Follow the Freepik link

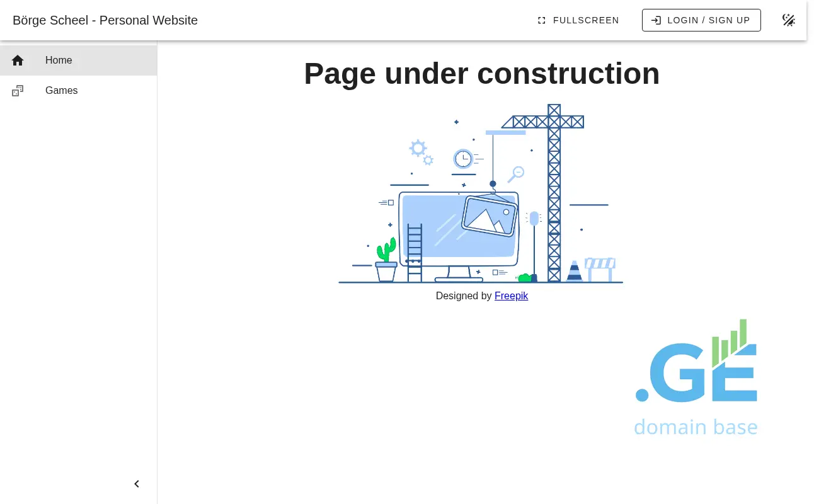pos(511,295)
